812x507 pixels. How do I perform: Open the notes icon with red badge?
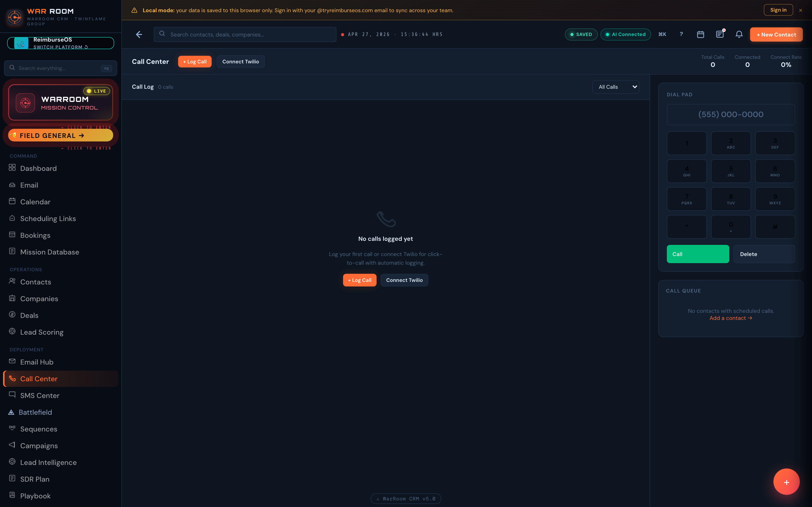click(x=720, y=34)
